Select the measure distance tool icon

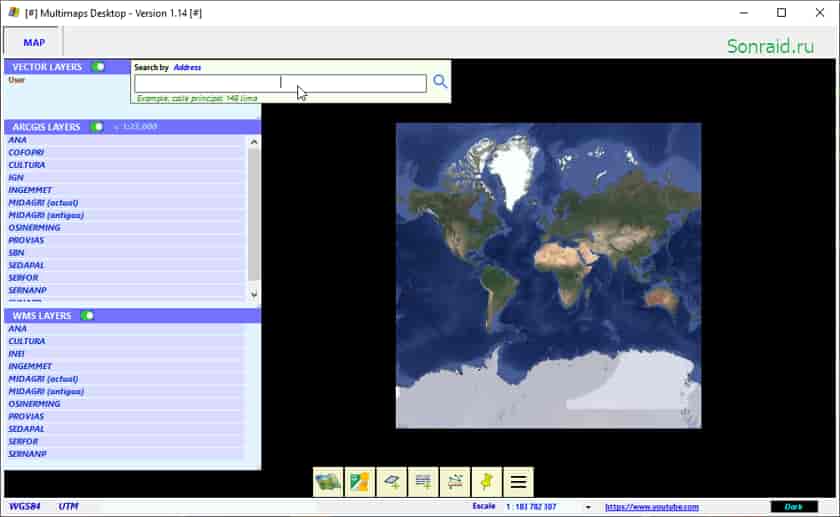[455, 482]
